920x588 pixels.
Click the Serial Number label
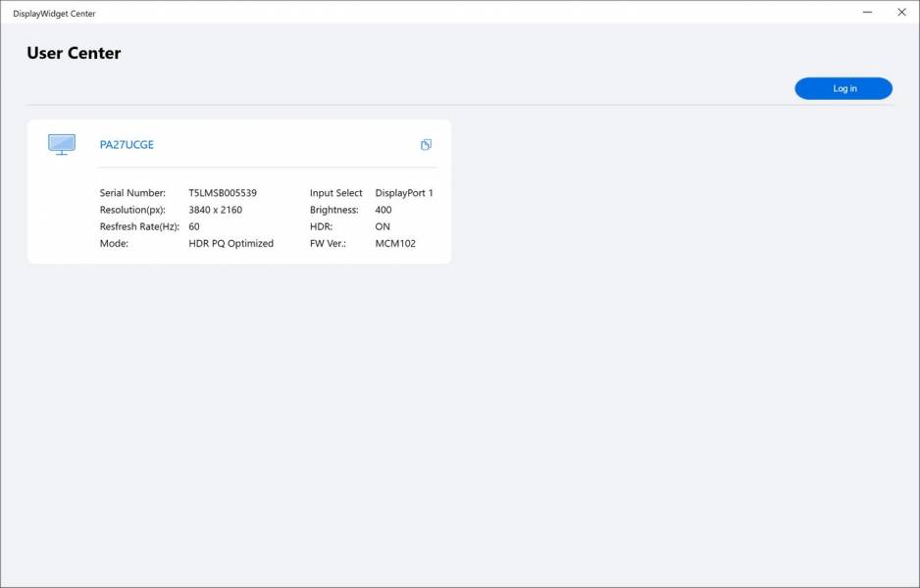tap(132, 193)
